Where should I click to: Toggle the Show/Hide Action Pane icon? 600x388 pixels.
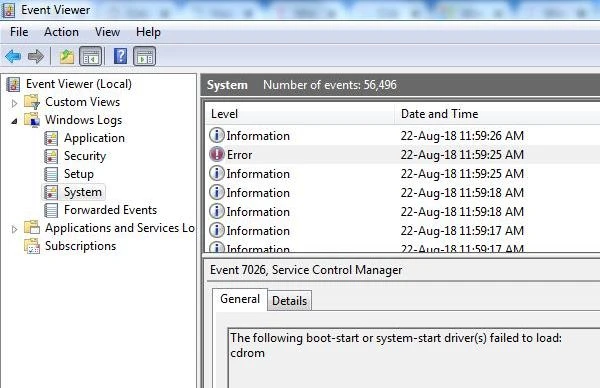click(x=145, y=57)
